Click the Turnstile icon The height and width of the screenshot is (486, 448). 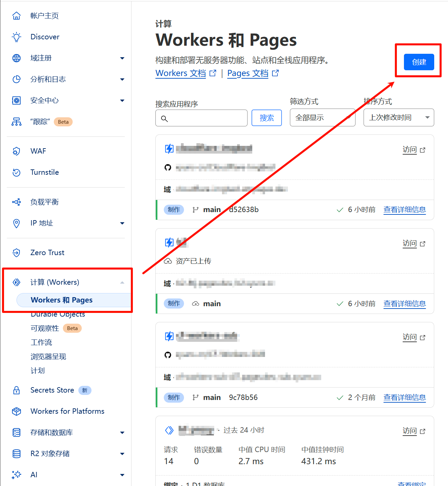(16, 172)
